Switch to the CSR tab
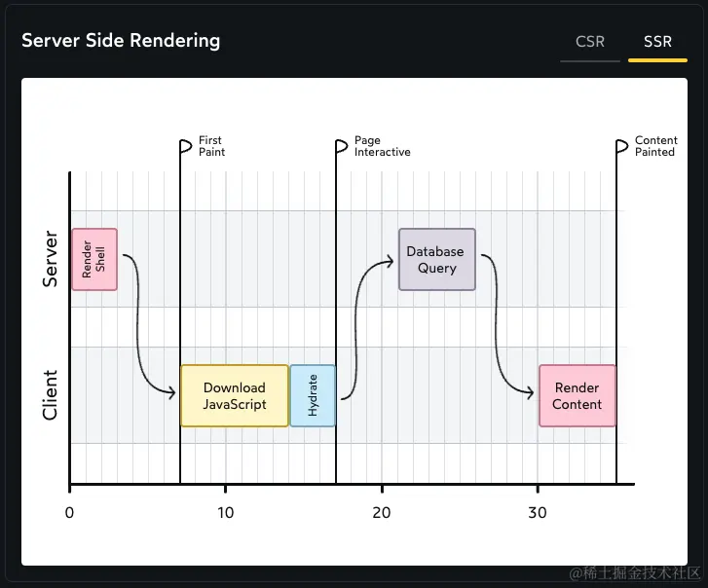Image resolution: width=708 pixels, height=588 pixels. tap(590, 42)
